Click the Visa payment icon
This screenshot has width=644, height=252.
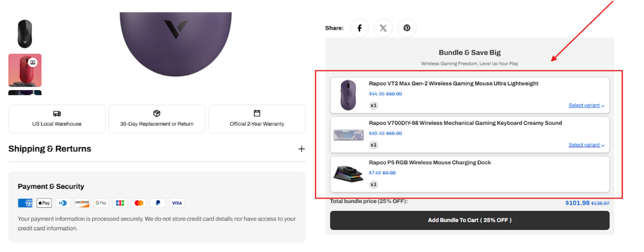click(176, 203)
